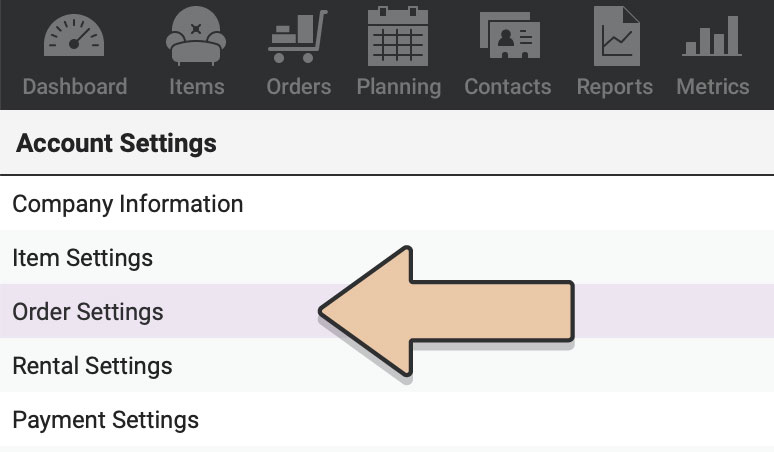The height and width of the screenshot is (452, 774).
Task: Select the Metrics bar chart icon
Action: pos(712,36)
